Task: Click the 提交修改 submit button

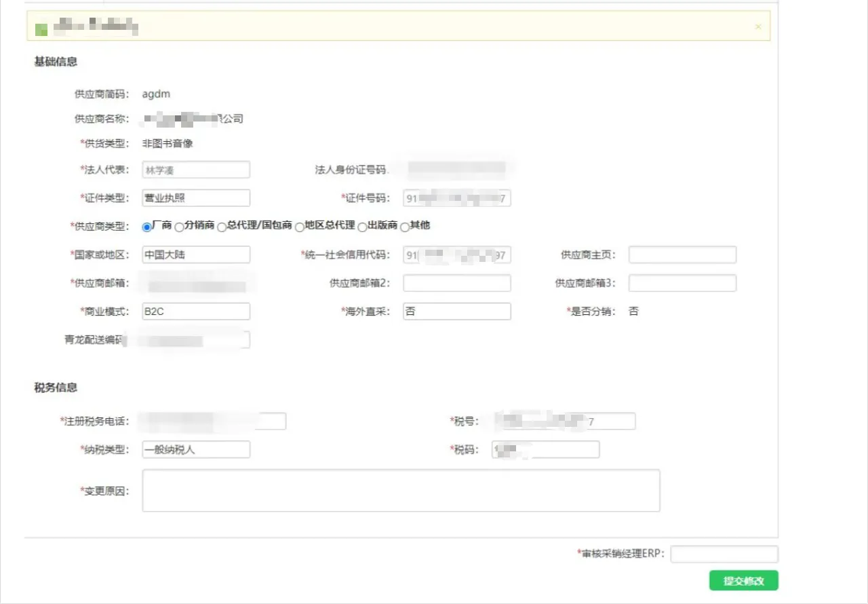Action: point(743,580)
